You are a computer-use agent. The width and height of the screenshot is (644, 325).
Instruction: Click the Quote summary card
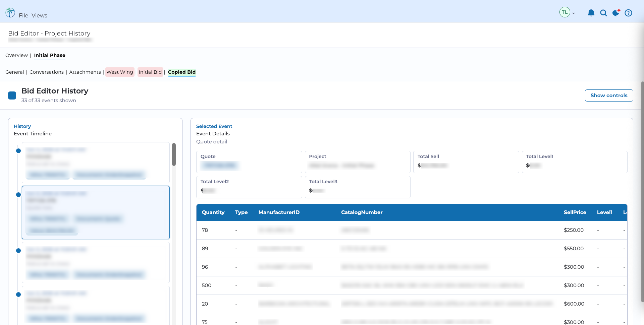pos(249,162)
